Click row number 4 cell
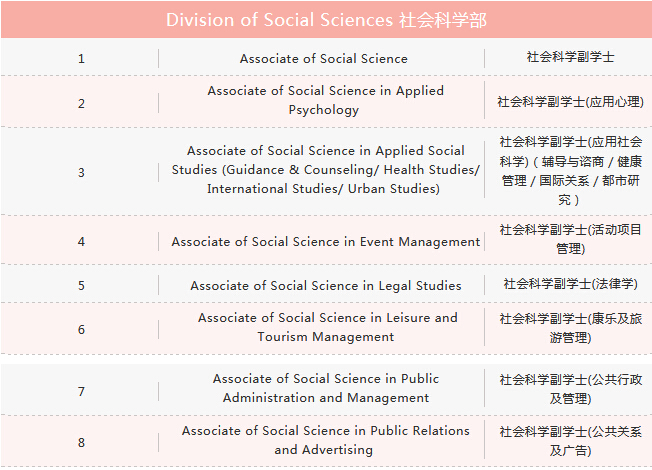Screen dimensions: 652x470 (x=81, y=241)
